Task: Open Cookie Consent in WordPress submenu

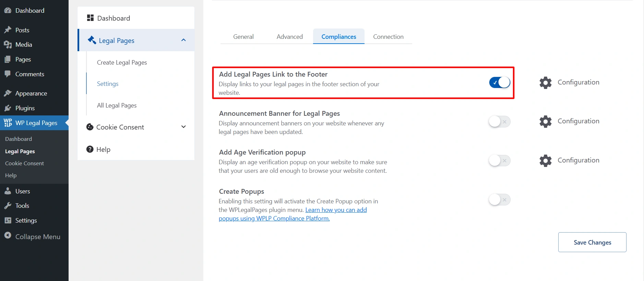Action: (x=24, y=163)
